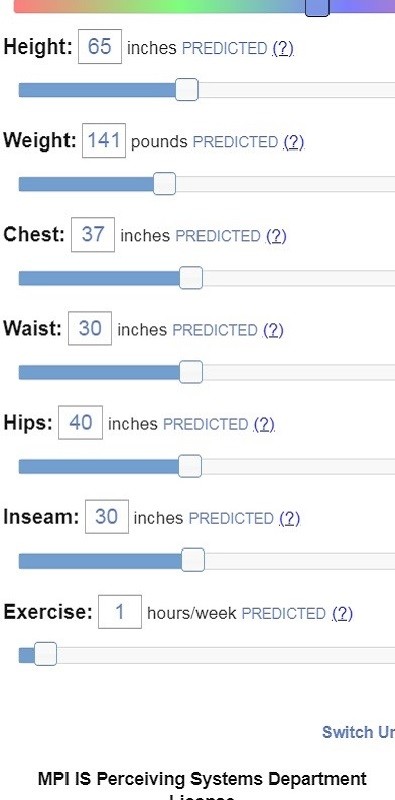Select the Chest value input box
This screenshot has width=395, height=800.
[x=93, y=235]
